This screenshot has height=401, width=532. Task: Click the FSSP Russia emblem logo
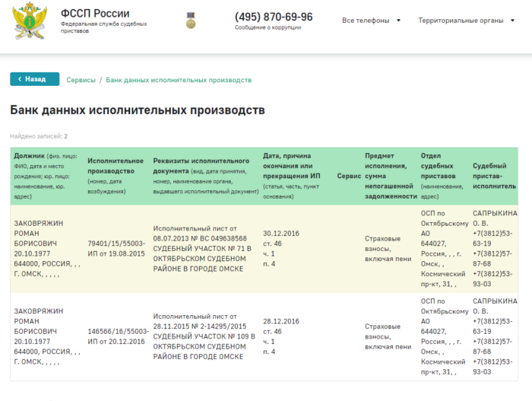29,23
